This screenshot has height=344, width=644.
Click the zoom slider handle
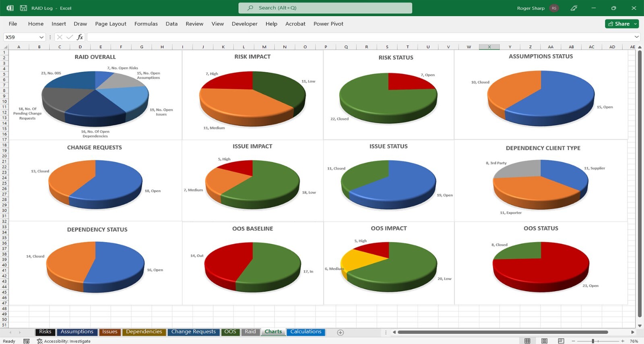(592, 341)
